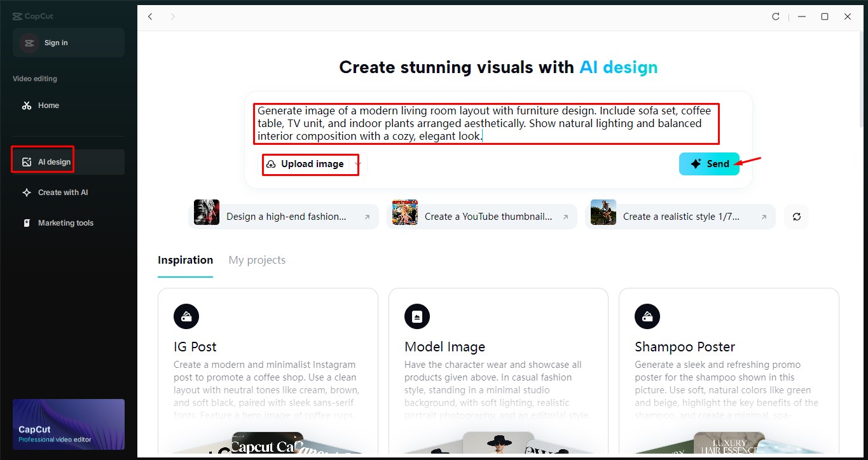Refresh the suggested prompt chips
The image size is (868, 460).
[797, 217]
